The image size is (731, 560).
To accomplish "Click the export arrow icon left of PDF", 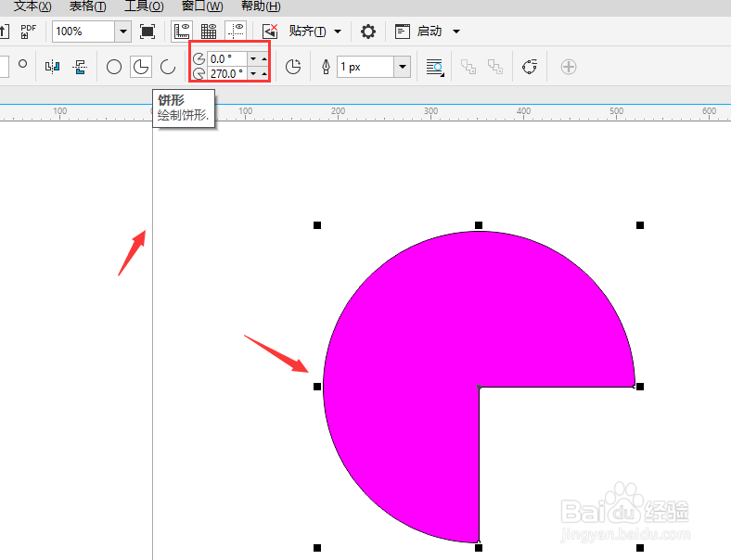I will (x=4, y=32).
